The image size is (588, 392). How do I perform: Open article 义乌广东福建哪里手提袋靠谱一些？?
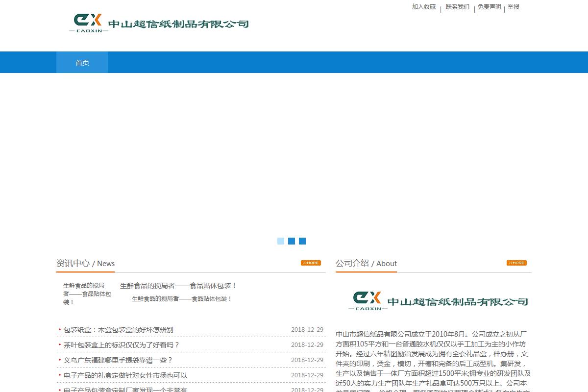[118, 360]
